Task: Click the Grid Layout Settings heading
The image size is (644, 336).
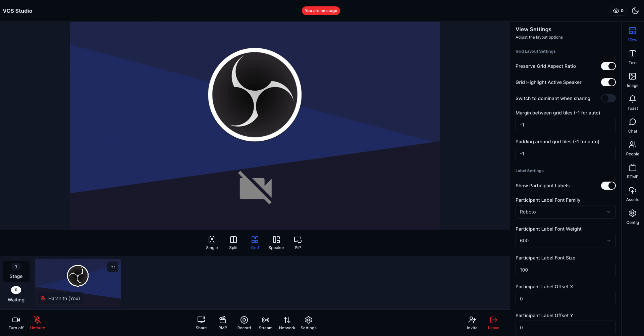Action: coord(535,51)
